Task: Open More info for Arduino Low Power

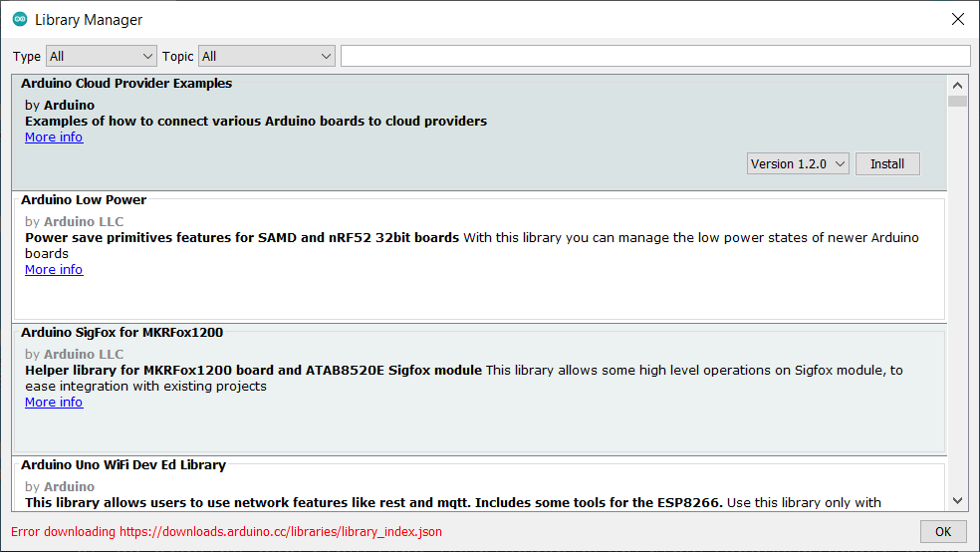Action: point(54,270)
